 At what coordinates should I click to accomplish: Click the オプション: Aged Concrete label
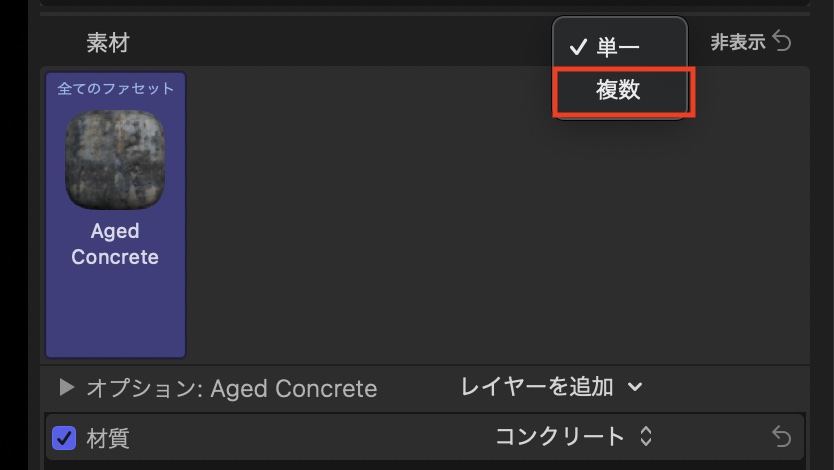pyautogui.click(x=232, y=388)
